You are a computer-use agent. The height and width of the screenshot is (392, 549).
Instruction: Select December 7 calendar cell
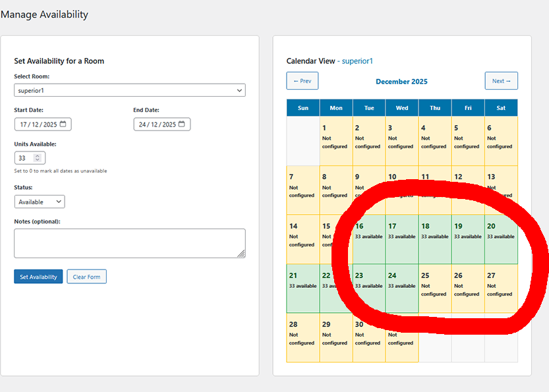(303, 190)
